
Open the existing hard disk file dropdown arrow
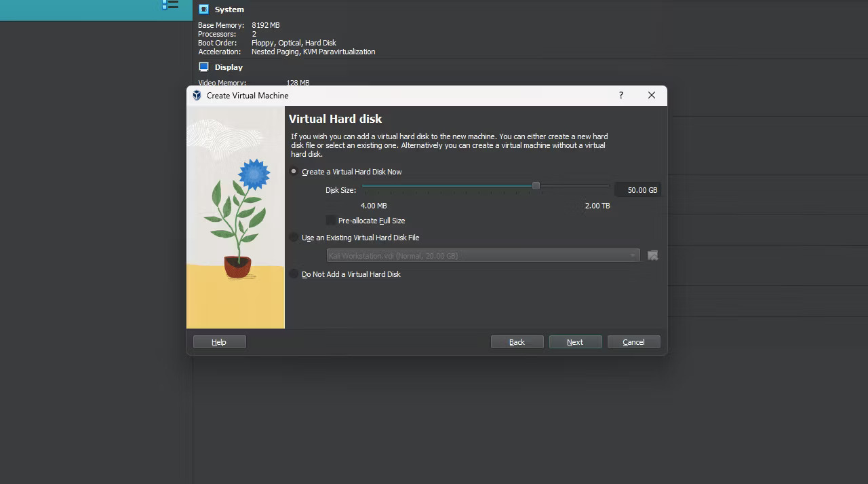[633, 255]
